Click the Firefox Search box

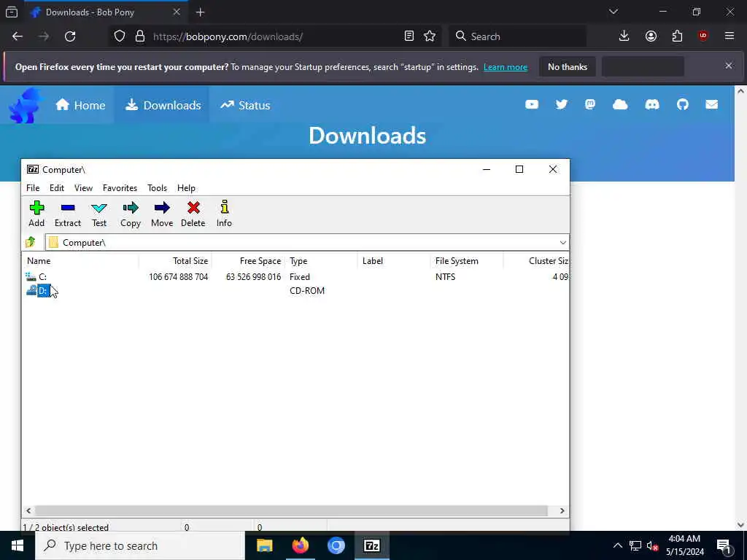pos(518,36)
